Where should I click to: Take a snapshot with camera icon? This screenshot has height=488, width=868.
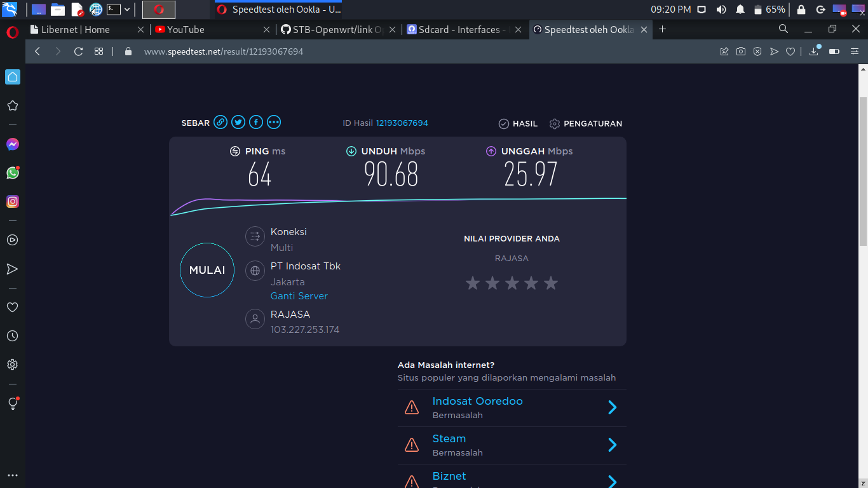741,51
